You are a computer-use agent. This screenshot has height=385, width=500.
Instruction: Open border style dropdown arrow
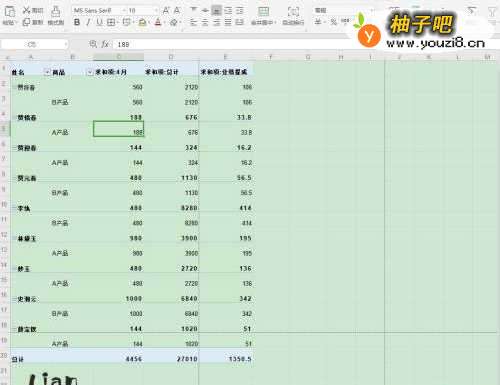tap(117, 22)
